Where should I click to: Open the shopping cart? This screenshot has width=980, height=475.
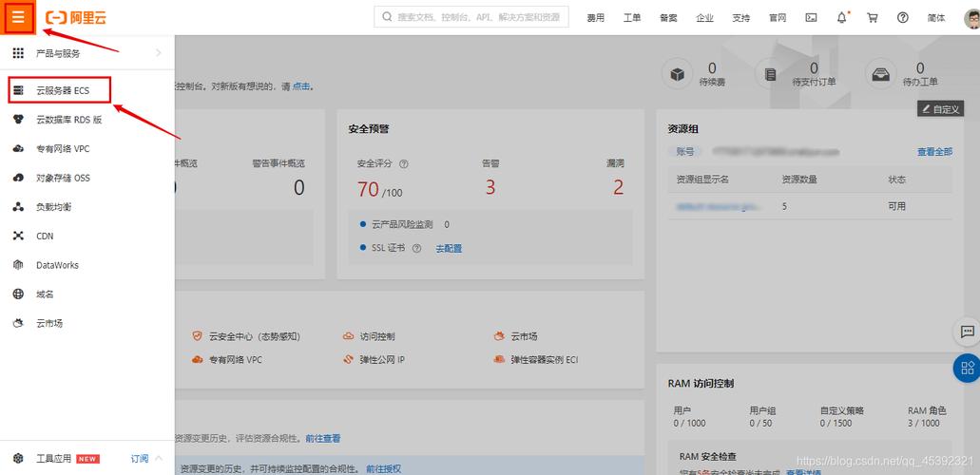click(x=873, y=17)
